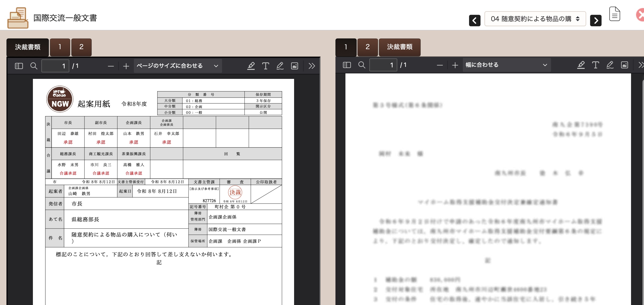Select add image tool in right viewer
Viewport: 644px width, 305px height.
[x=625, y=65]
